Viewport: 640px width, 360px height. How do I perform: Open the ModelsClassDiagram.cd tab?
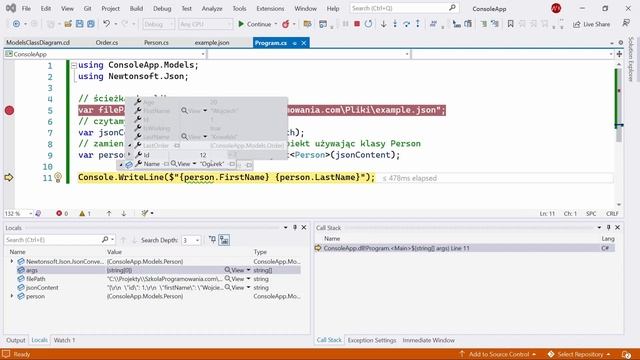pos(38,42)
